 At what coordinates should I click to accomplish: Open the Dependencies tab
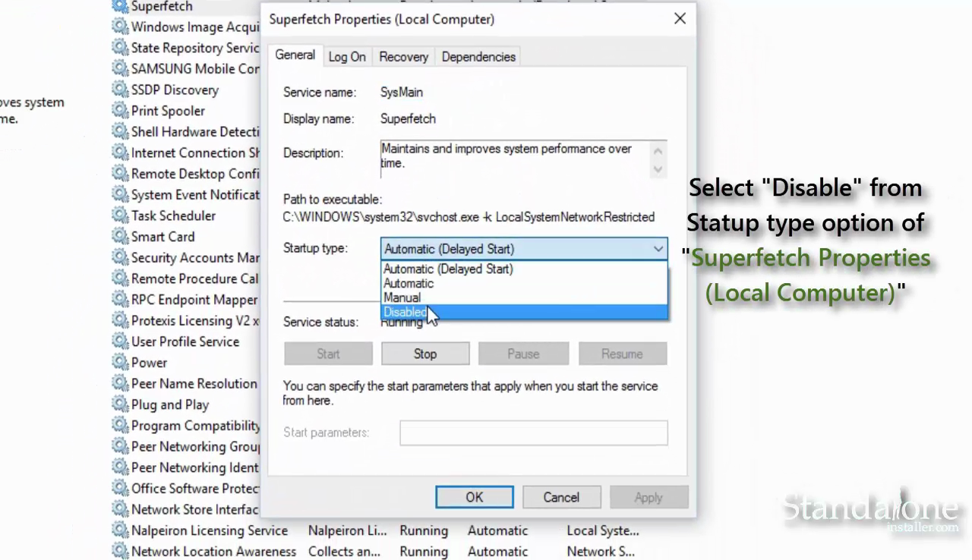(478, 57)
